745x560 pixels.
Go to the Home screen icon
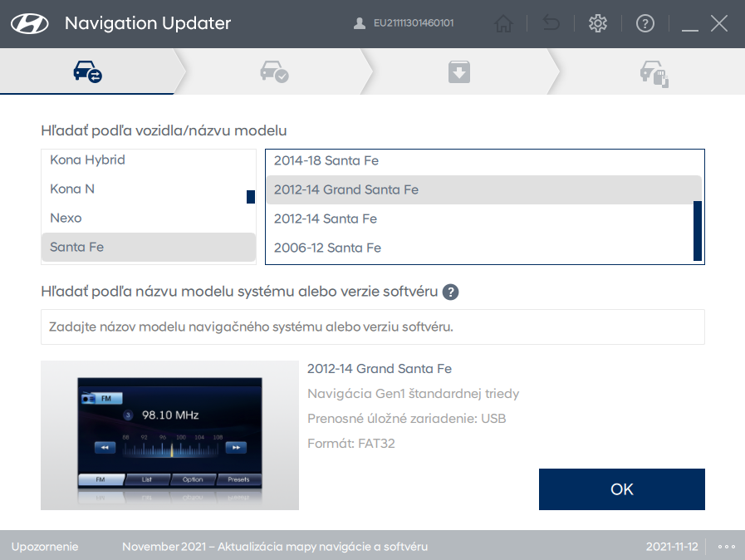[503, 23]
